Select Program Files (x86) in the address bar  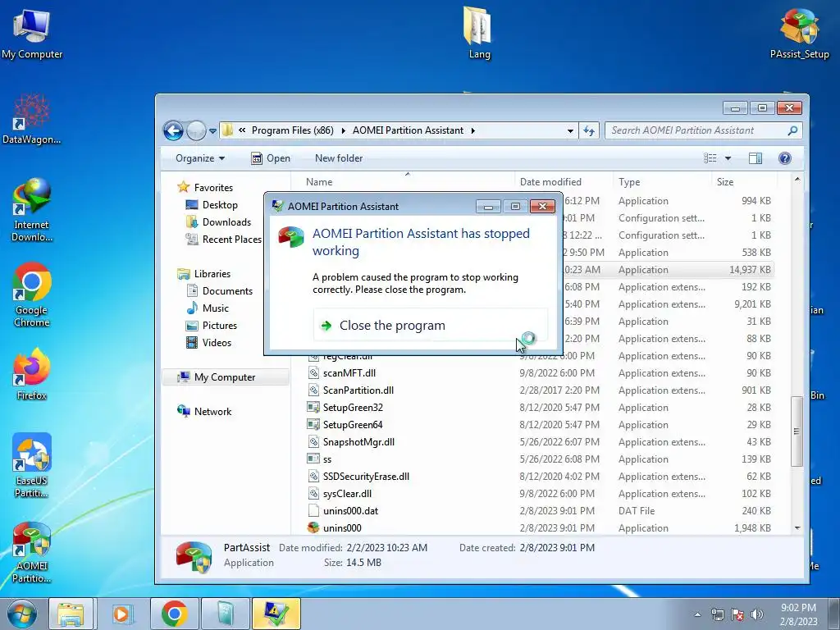click(293, 130)
